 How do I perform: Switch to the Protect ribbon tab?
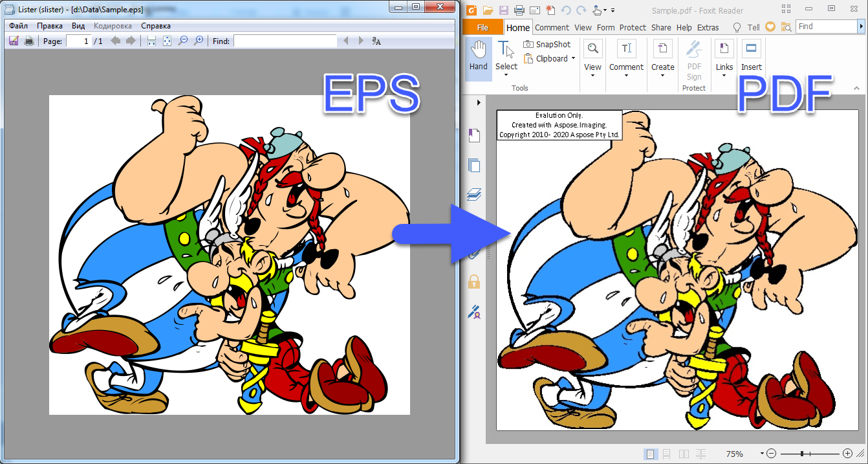[x=633, y=27]
